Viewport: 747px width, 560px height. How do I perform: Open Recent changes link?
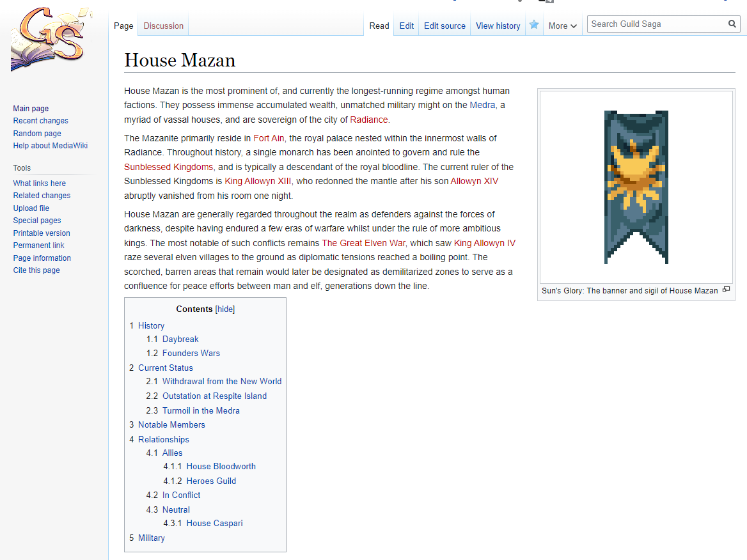point(40,121)
